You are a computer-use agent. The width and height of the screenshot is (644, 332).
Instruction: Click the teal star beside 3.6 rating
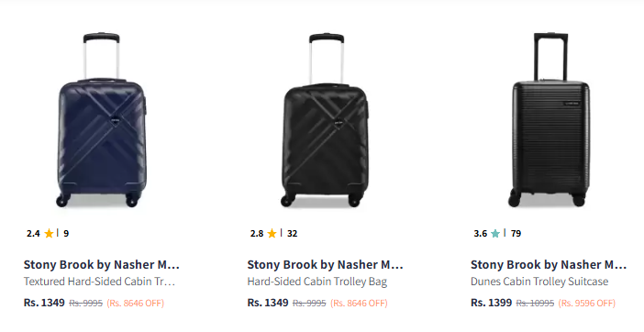tap(495, 234)
